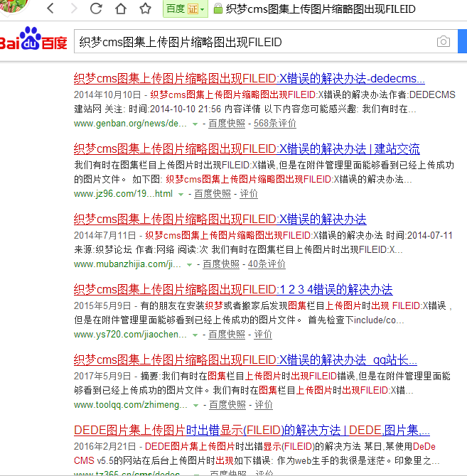
Task: Expand the dropdown arrow beside www.mubanzhijia.com
Action: (x=189, y=265)
